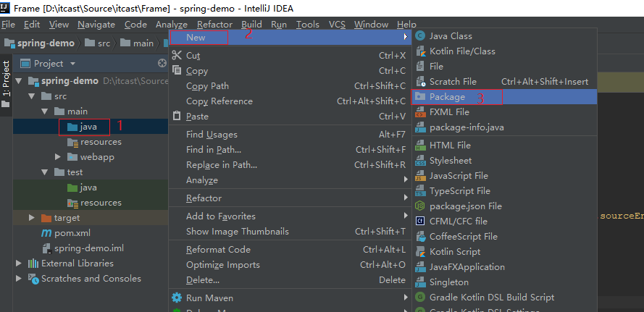Select the main java source folder
The width and height of the screenshot is (644, 312).
(x=88, y=127)
